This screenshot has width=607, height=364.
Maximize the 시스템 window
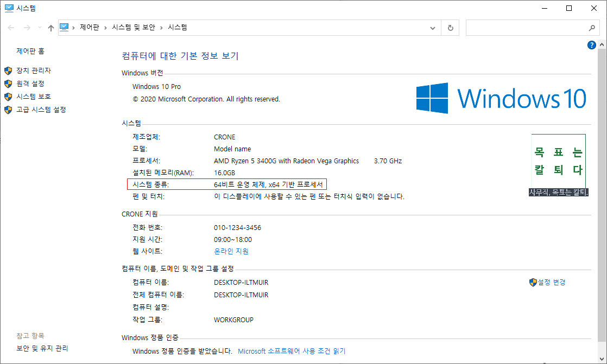click(x=569, y=8)
